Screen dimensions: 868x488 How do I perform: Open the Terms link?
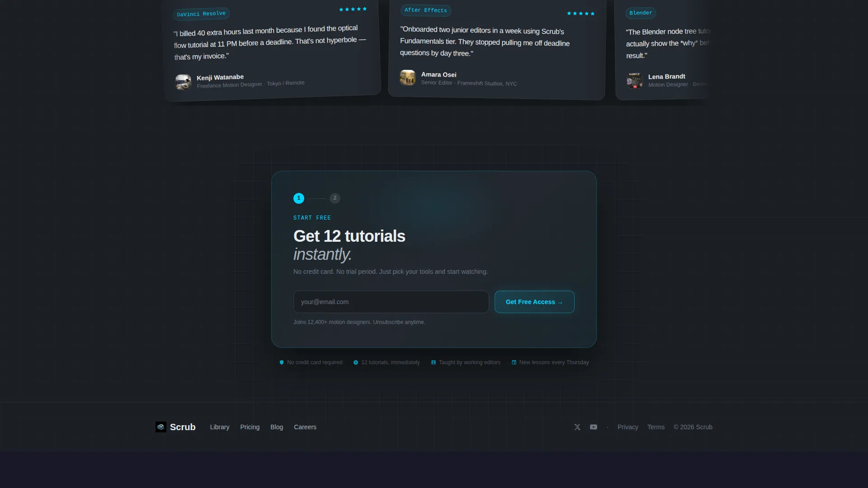point(656,427)
